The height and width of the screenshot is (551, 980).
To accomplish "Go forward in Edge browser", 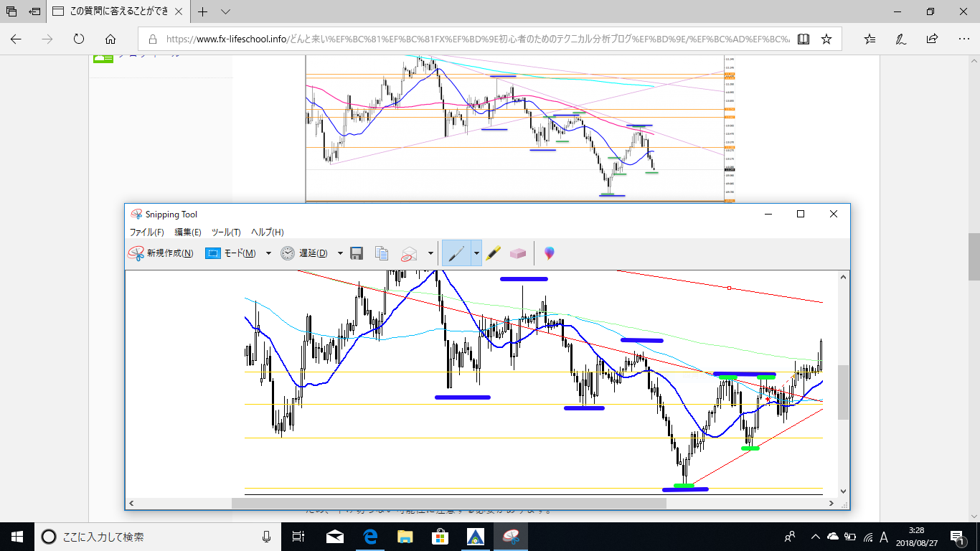I will coord(47,39).
